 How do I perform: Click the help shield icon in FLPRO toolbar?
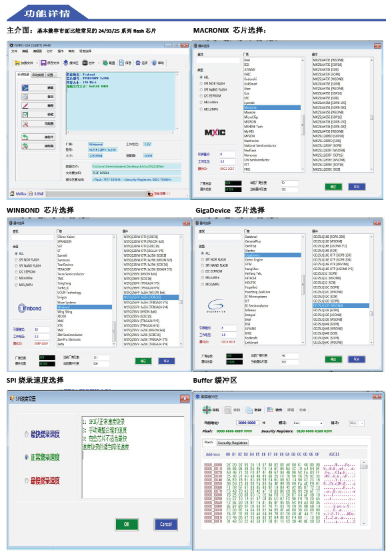click(154, 63)
